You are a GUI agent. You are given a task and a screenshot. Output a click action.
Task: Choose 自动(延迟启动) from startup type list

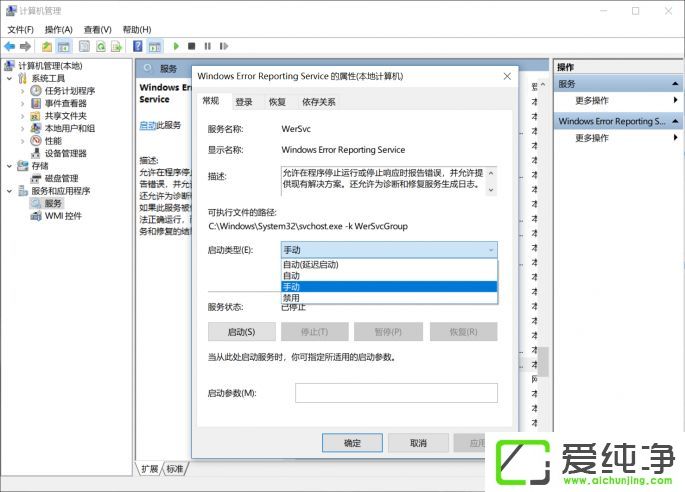click(x=389, y=264)
